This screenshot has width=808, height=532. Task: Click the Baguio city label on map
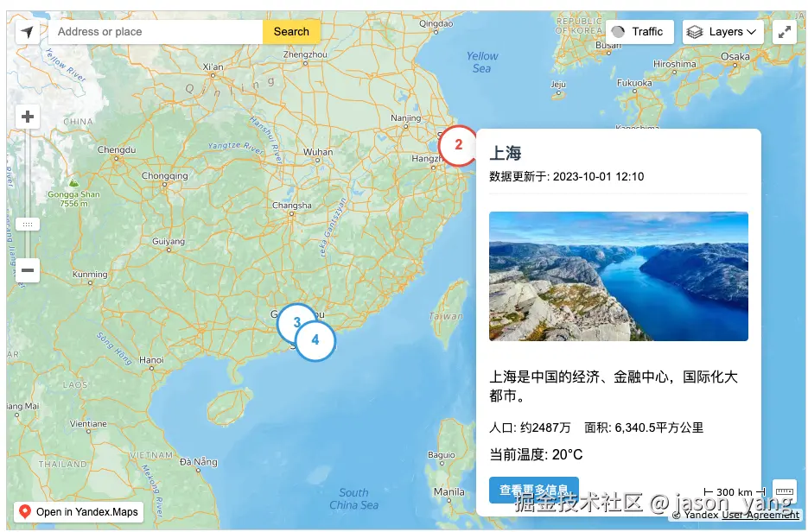442,455
